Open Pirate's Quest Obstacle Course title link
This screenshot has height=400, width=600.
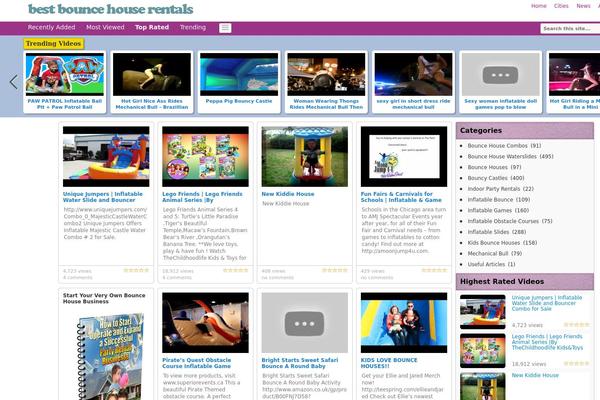coord(197,363)
